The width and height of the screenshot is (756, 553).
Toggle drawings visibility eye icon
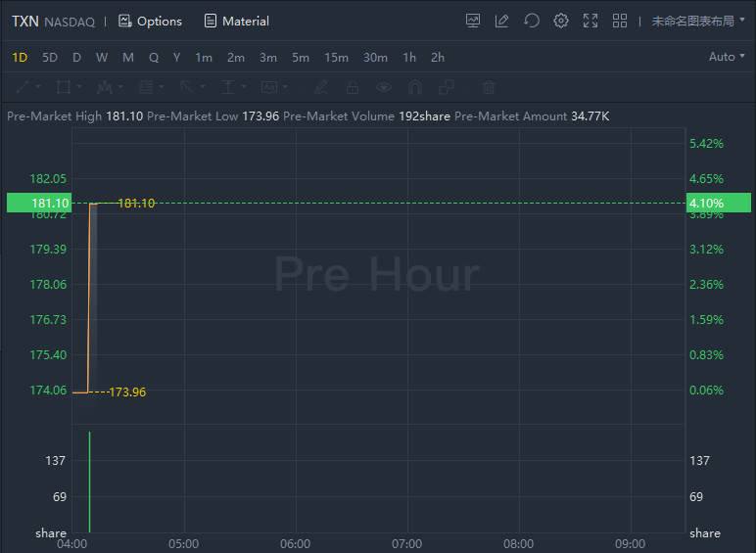[384, 87]
